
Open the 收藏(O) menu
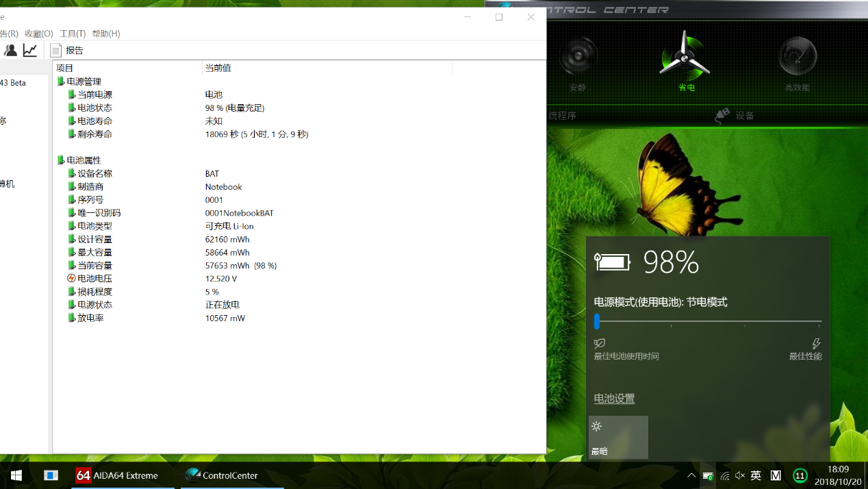tap(39, 34)
